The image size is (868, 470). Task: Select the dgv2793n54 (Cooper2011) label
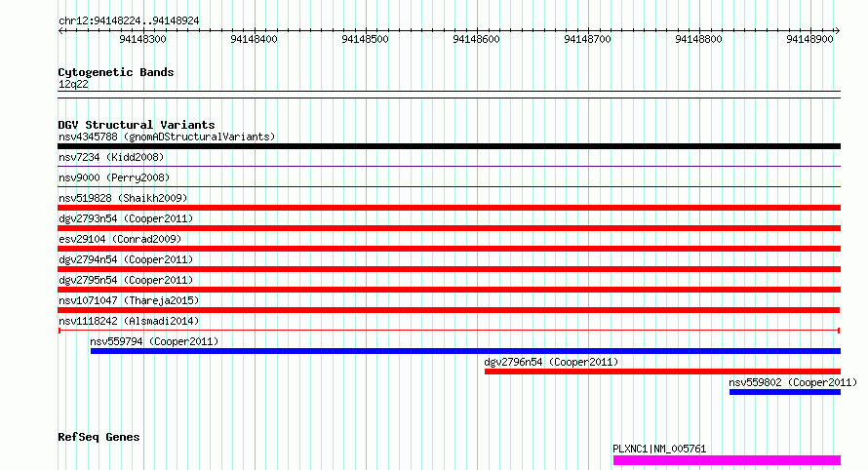[x=126, y=218]
